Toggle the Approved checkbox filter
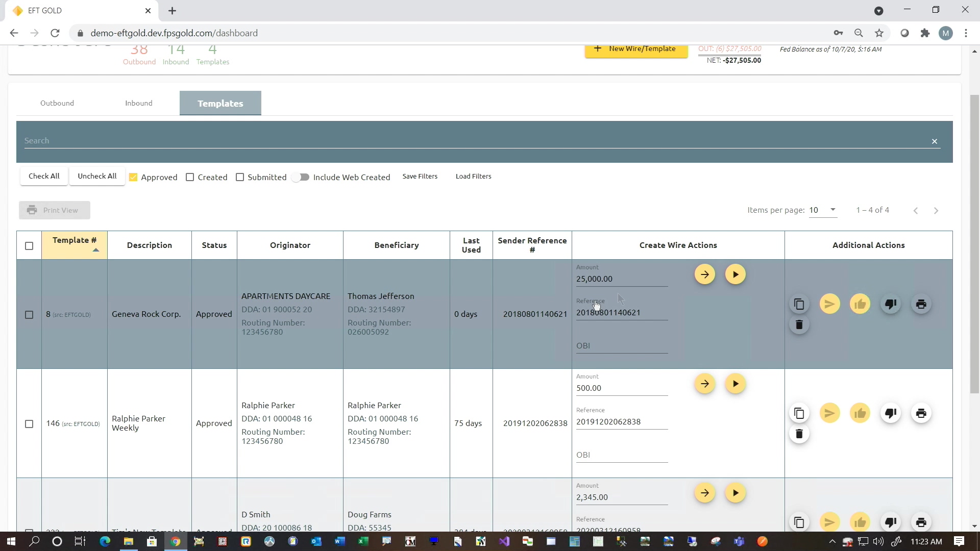This screenshot has width=980, height=551. tap(133, 177)
